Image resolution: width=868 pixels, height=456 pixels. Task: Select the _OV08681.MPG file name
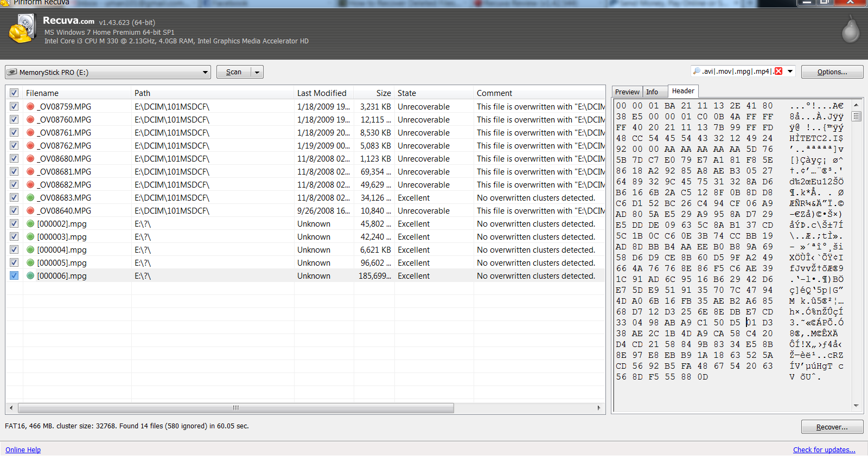pos(64,172)
